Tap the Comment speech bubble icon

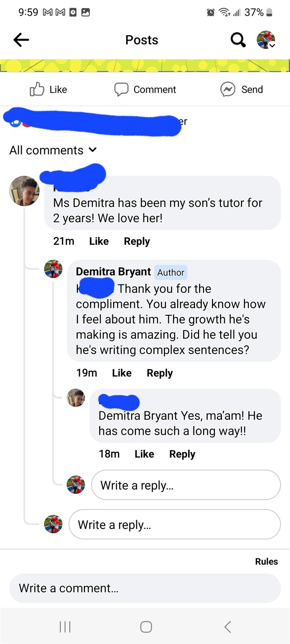pos(121,89)
